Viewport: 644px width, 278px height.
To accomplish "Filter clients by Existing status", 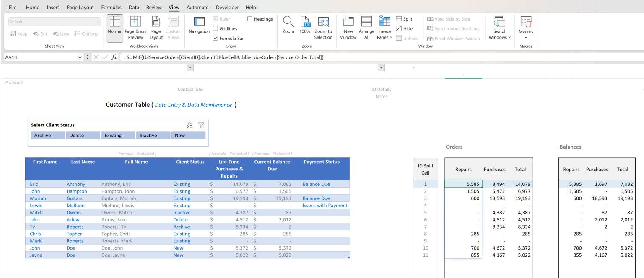I will pos(118,136).
